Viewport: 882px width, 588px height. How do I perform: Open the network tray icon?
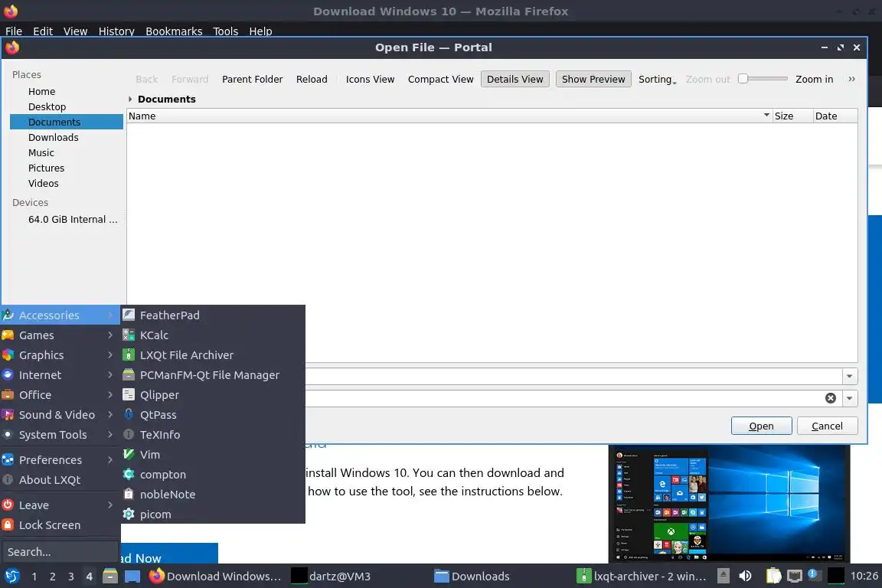pyautogui.click(x=794, y=577)
